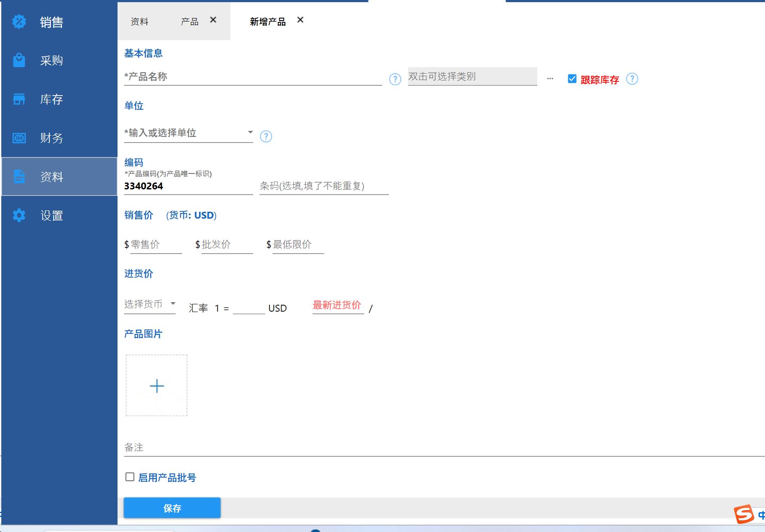Viewport: 765px width, 532px height.
Task: Focus the 批发价 wholesale price field
Action: (227, 244)
